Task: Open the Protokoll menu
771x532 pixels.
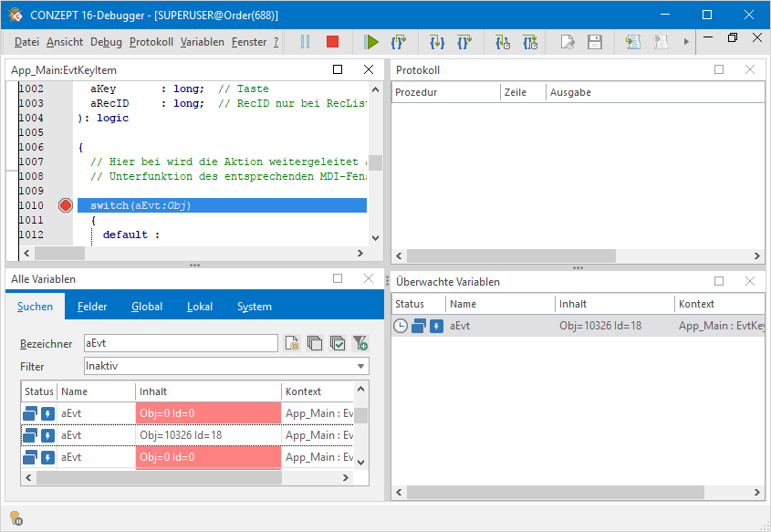Action: pos(151,42)
